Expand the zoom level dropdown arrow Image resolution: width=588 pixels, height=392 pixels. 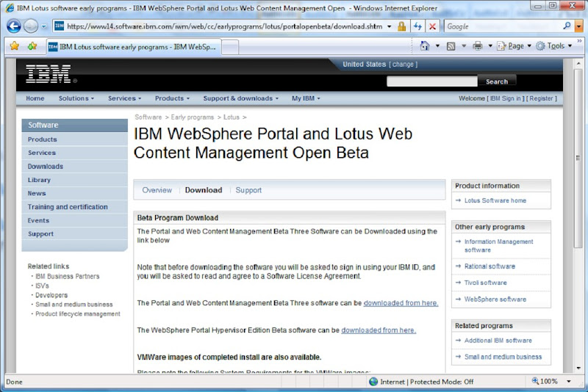coord(568,382)
